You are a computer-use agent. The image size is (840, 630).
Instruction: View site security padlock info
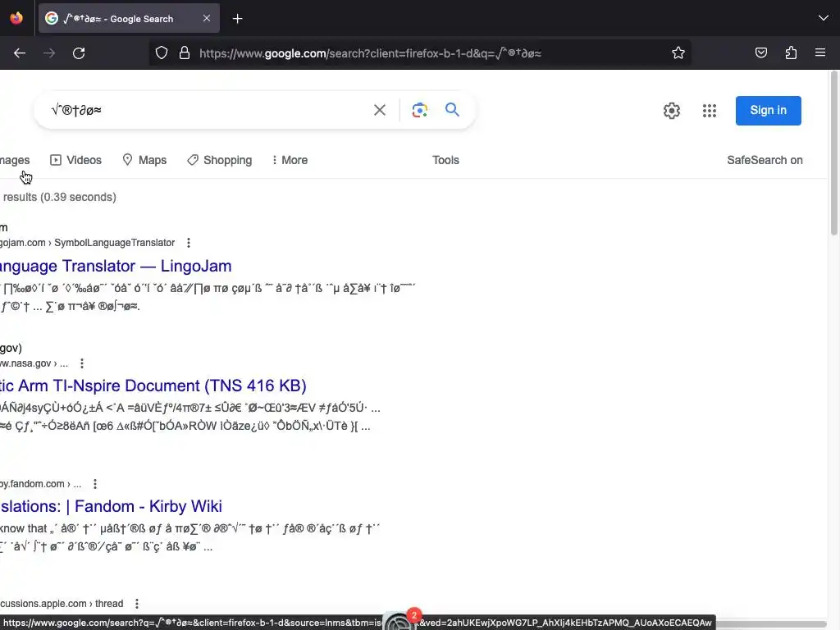click(185, 53)
